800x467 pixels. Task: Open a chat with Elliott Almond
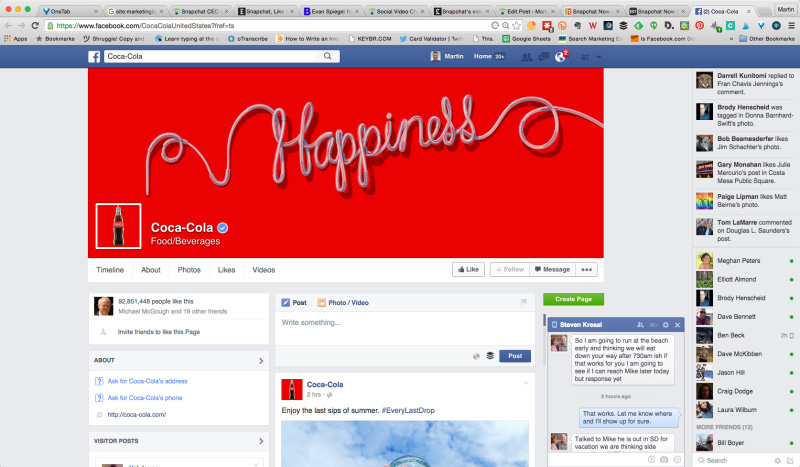[x=745, y=279]
